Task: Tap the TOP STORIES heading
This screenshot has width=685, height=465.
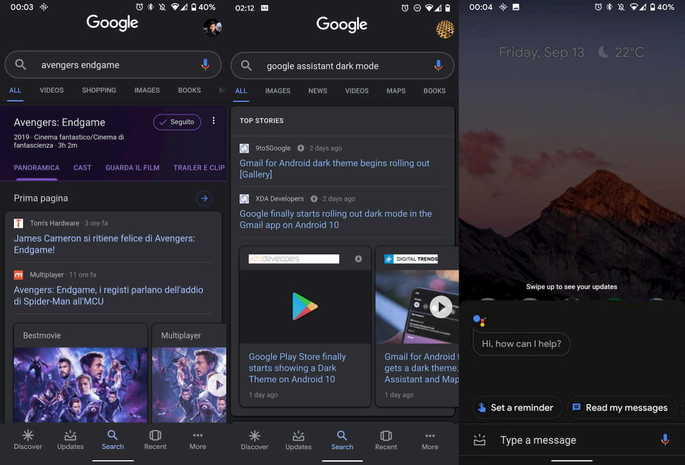Action: [x=262, y=121]
